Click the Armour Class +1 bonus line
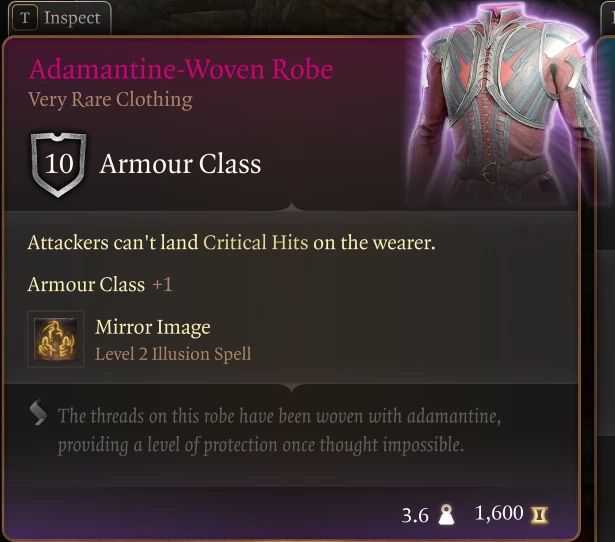 [100, 284]
